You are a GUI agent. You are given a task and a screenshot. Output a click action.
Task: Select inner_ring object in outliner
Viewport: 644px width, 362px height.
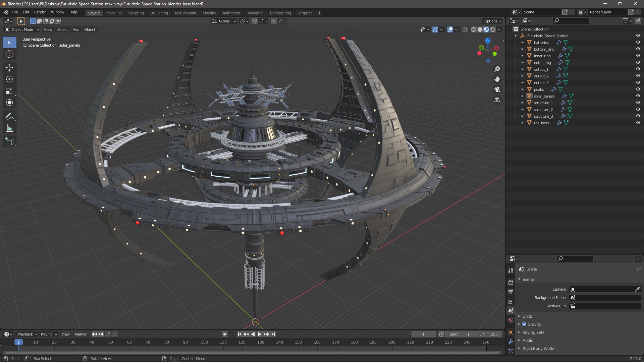click(x=542, y=56)
